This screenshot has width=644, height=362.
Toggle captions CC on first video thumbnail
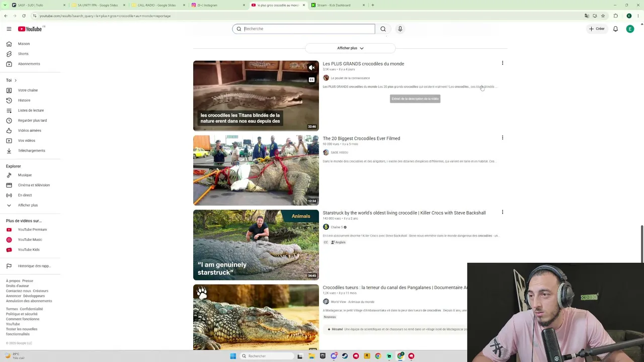[x=312, y=79]
